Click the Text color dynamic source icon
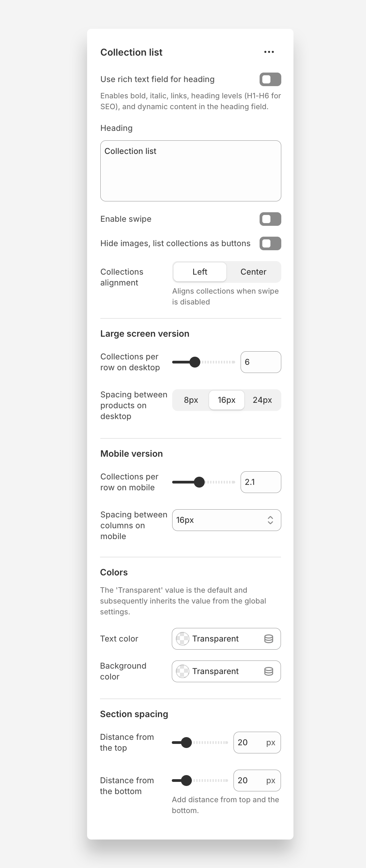366x868 pixels. [x=269, y=639]
